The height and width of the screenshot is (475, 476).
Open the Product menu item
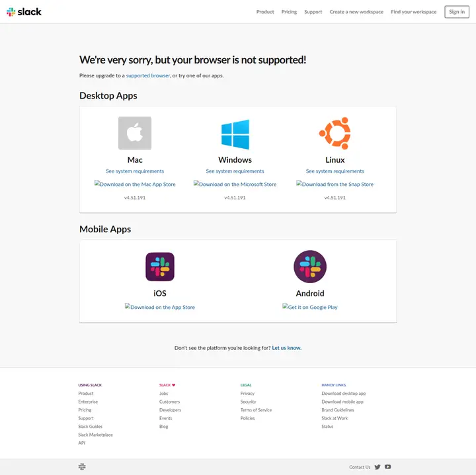(x=265, y=12)
